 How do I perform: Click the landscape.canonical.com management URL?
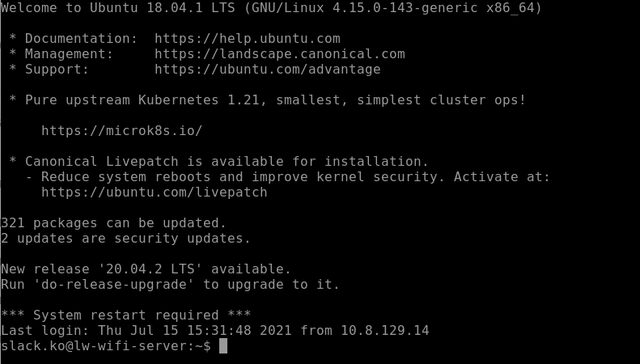pos(280,54)
